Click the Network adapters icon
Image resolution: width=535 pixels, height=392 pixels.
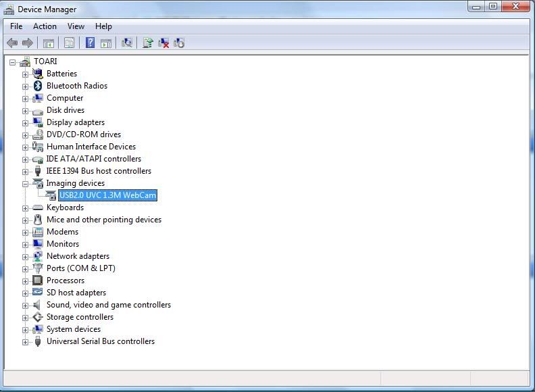[38, 256]
